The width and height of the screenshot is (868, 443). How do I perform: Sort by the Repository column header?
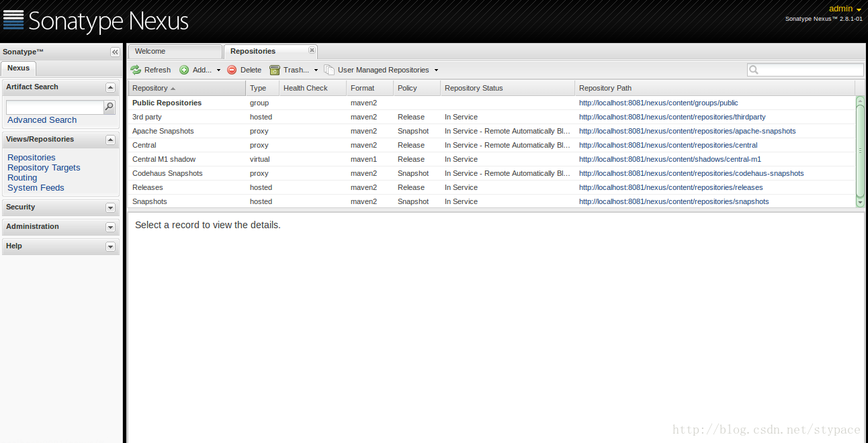pyautogui.click(x=187, y=88)
